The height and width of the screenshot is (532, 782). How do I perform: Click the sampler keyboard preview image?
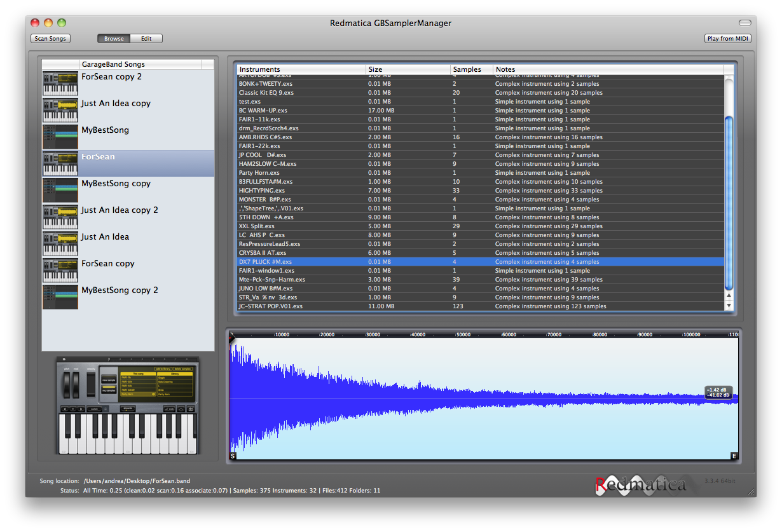[x=127, y=406]
